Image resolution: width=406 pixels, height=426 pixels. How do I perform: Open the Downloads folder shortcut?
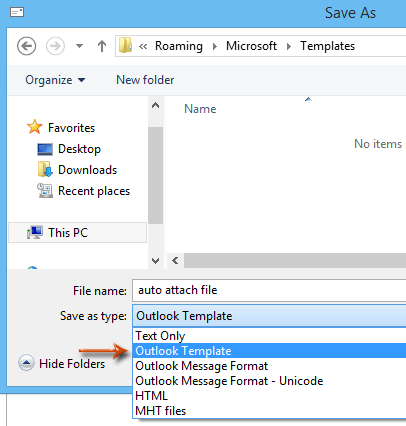pyautogui.click(x=87, y=170)
